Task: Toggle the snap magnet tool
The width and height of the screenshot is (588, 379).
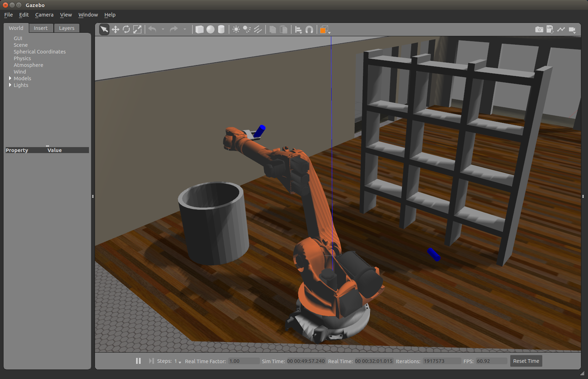Action: point(309,30)
